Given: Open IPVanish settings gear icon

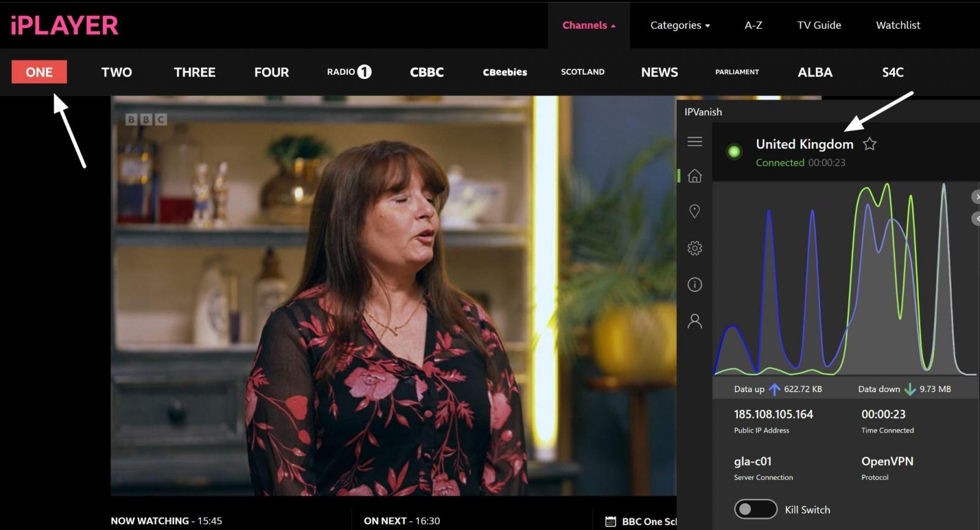Looking at the screenshot, I should tap(695, 248).
